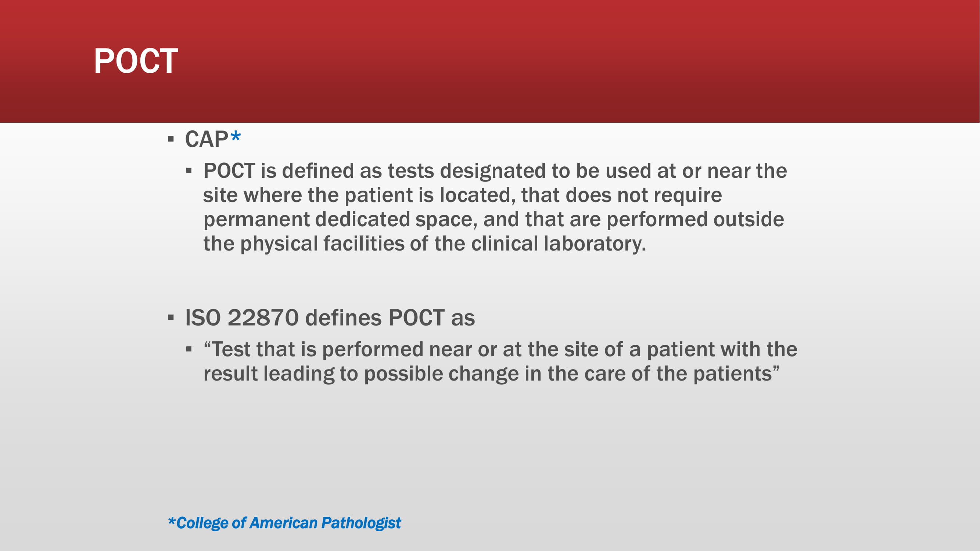980x551 pixels.
Task: Click the word 'Pathologist' in the footnote
Action: click(x=361, y=523)
